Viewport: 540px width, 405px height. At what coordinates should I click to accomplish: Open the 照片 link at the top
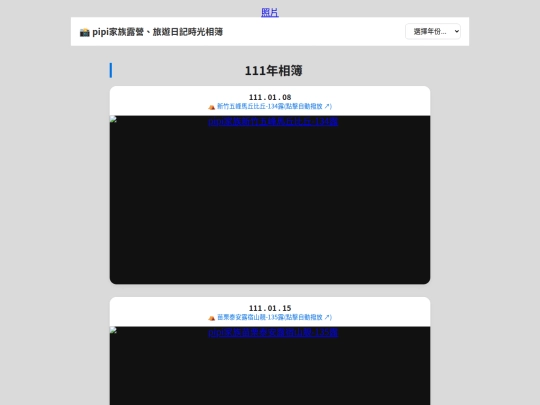click(x=270, y=12)
